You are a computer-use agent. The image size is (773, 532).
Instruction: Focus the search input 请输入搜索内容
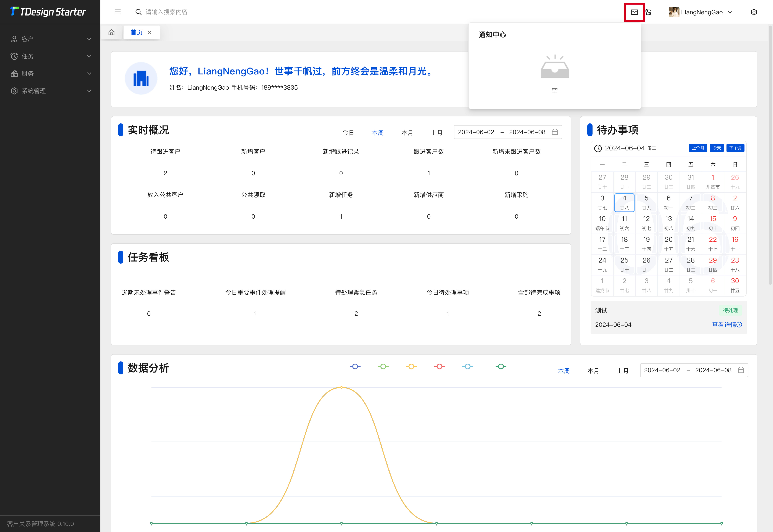[x=167, y=12]
